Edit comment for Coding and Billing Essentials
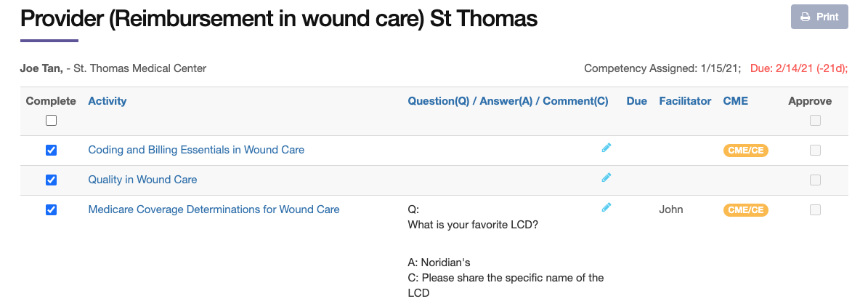Screen dimensions: 868x304 tap(607, 148)
